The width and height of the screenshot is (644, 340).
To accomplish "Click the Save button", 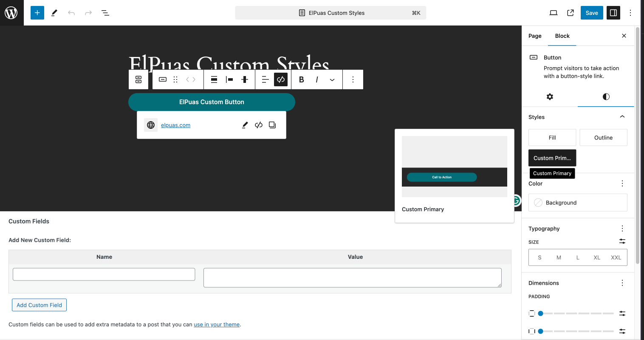I will pos(592,13).
